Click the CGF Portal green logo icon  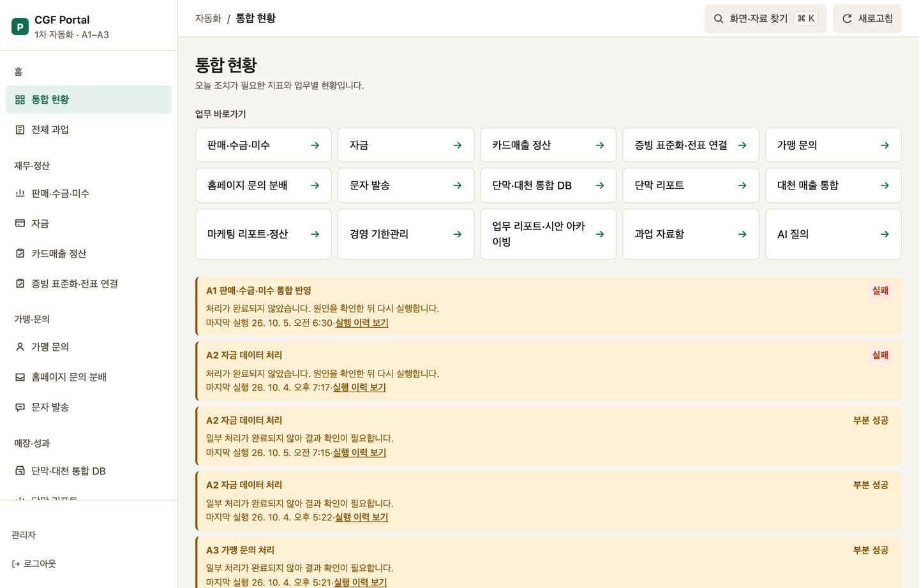tap(20, 27)
